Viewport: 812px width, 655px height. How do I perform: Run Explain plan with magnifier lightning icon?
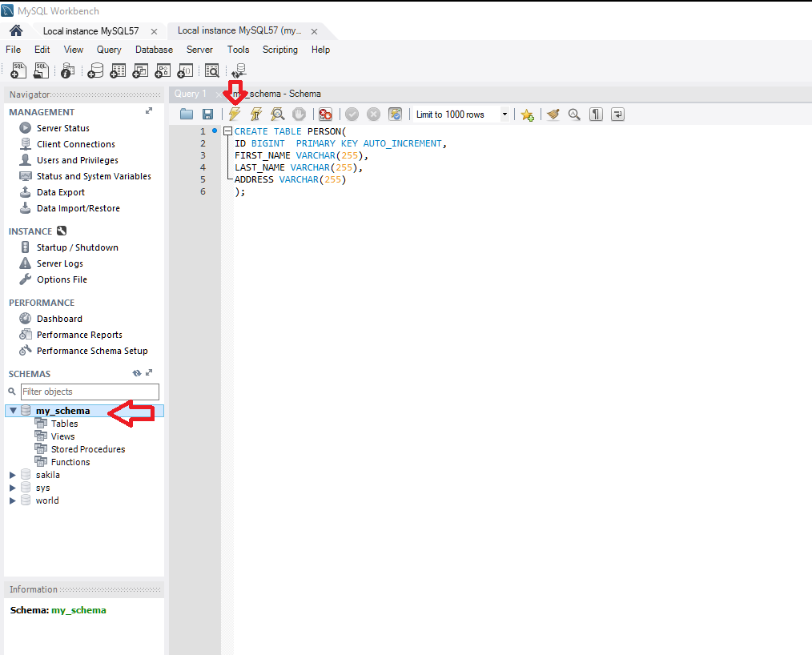[x=277, y=115]
